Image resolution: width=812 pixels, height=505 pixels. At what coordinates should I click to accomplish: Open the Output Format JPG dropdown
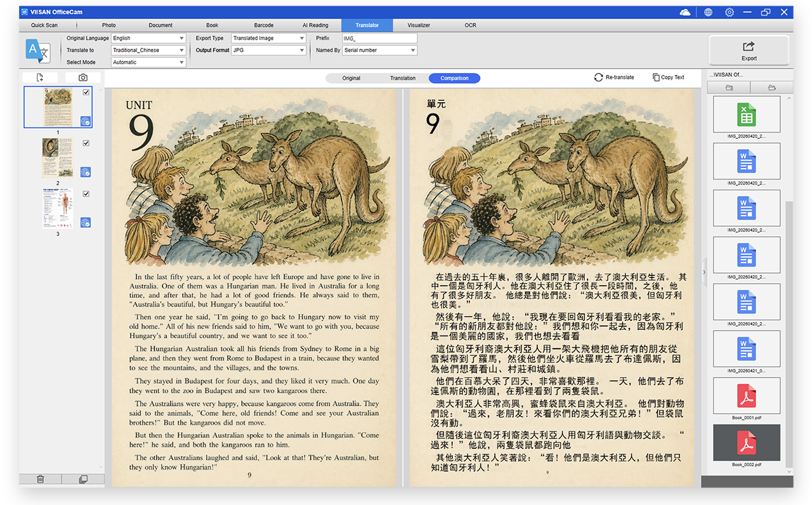coord(268,50)
